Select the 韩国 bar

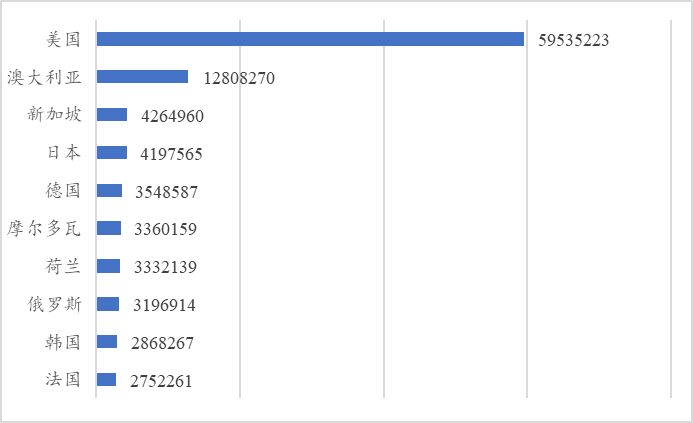(x=107, y=342)
